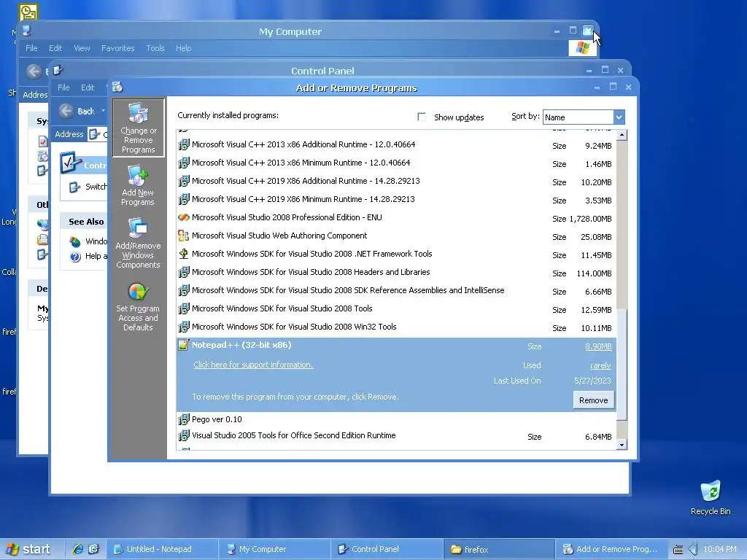Click Add or Remove Programs title bar icon
Image resolution: width=747 pixels, height=560 pixels.
[x=117, y=87]
